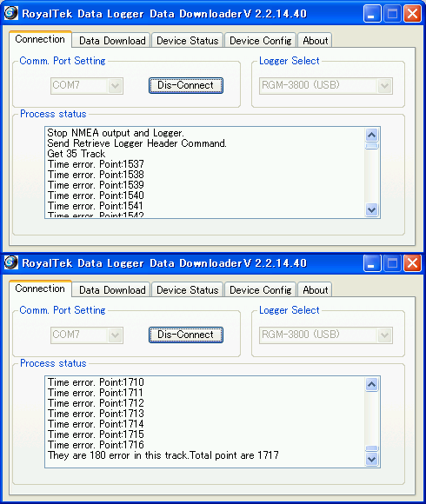
Task: Click 'Time error. Point:1538' line
Action: pos(96,175)
